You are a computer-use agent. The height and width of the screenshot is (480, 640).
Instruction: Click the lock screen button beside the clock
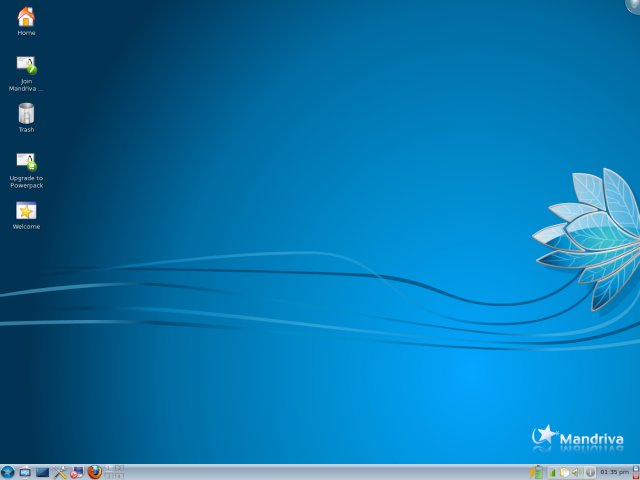point(636,469)
